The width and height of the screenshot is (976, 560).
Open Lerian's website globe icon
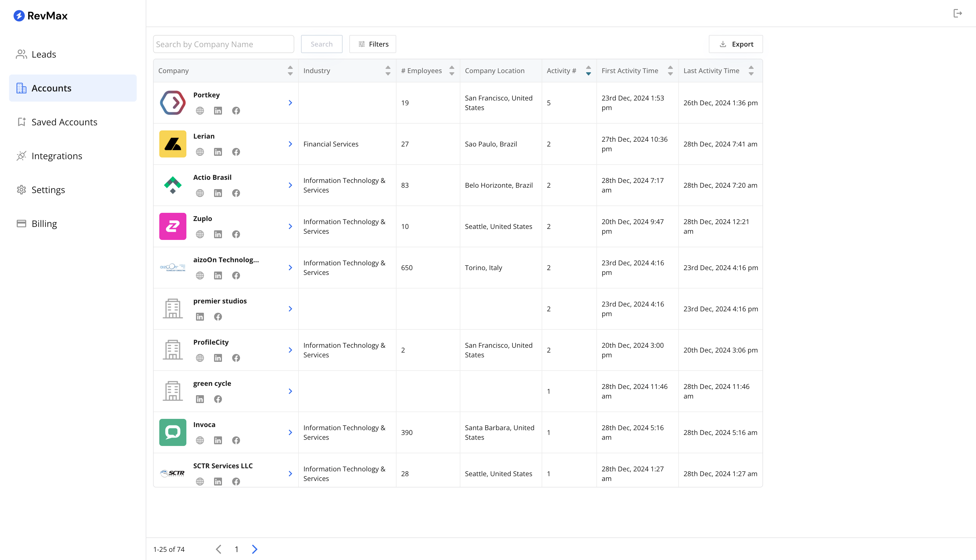(200, 152)
